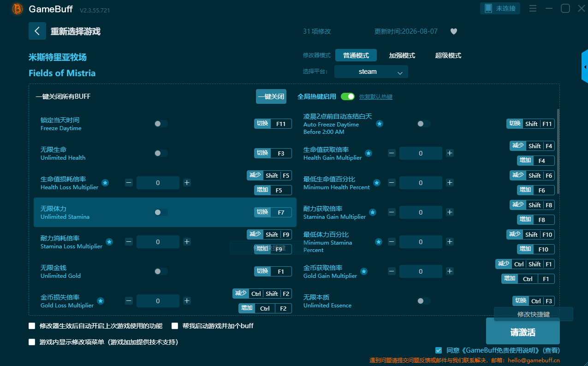Decrease Minimum Health Percent with minus button

392,183
